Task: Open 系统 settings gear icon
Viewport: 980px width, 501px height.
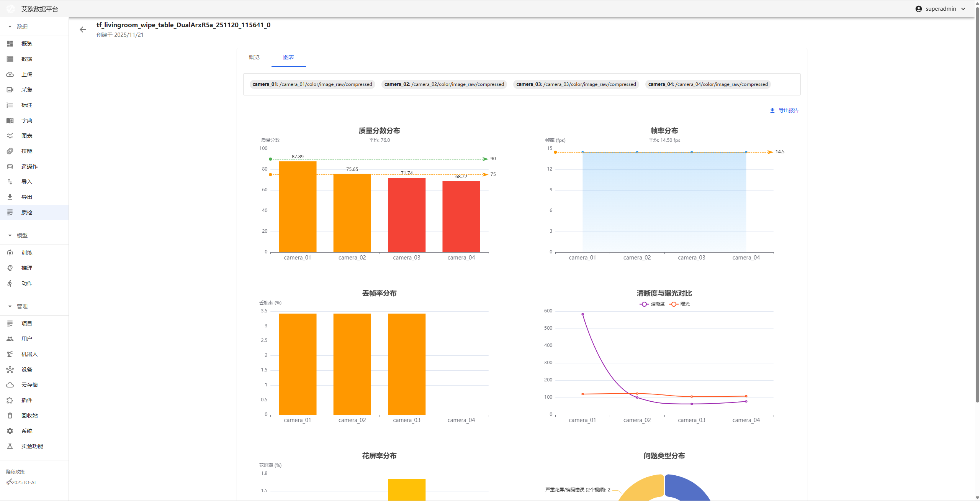Action: click(x=10, y=431)
